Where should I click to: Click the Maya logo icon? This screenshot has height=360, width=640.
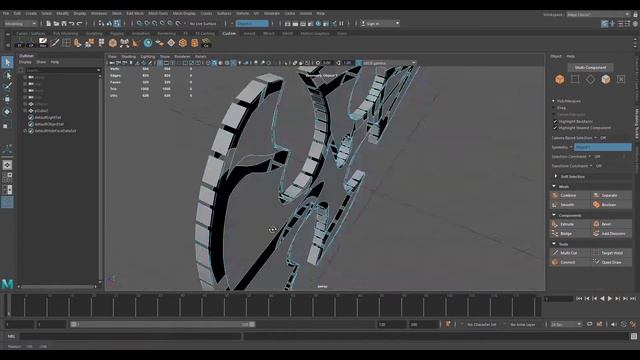7,284
